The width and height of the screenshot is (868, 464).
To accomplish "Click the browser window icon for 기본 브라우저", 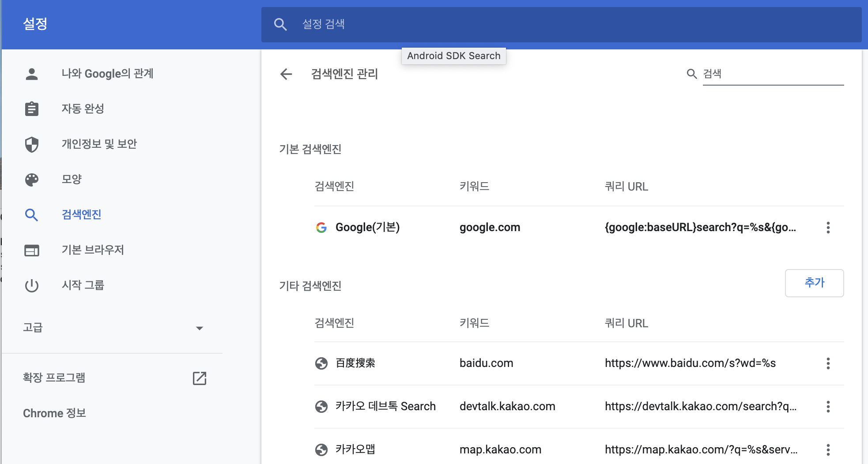I will [x=32, y=250].
